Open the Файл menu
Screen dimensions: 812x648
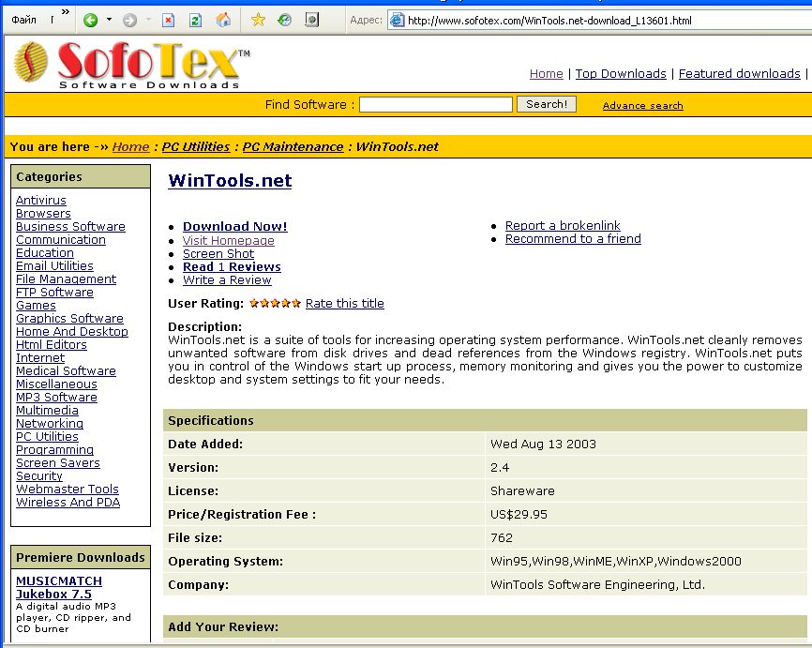[23, 21]
